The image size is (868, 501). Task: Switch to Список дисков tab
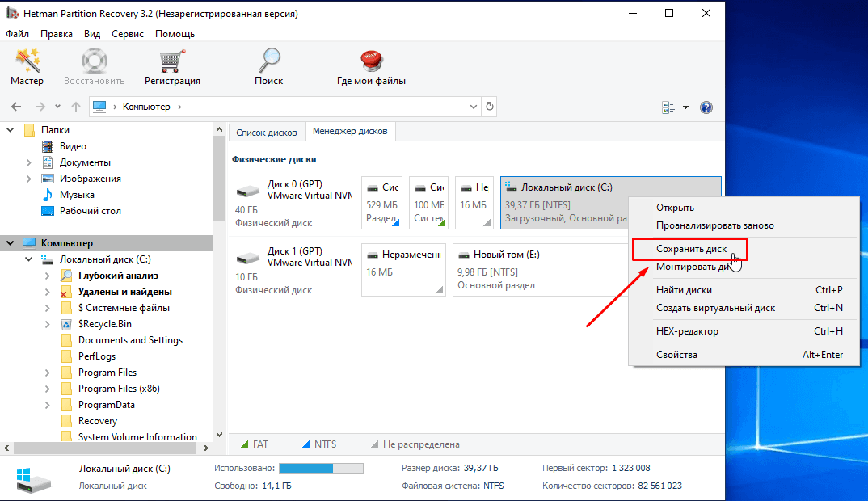point(266,133)
